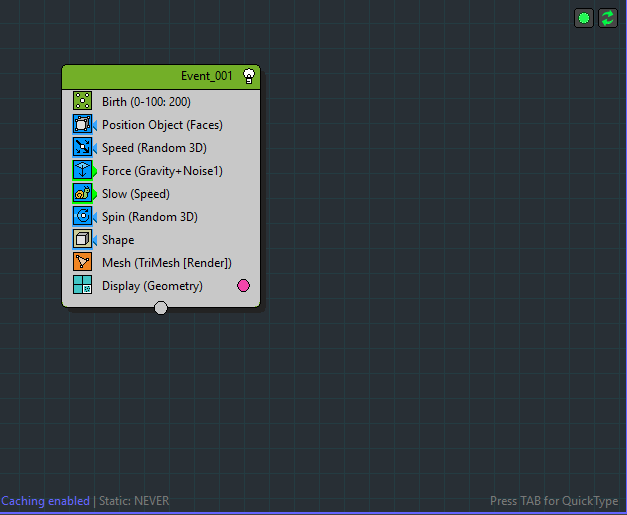Click the Display operator grid icon

(x=82, y=286)
